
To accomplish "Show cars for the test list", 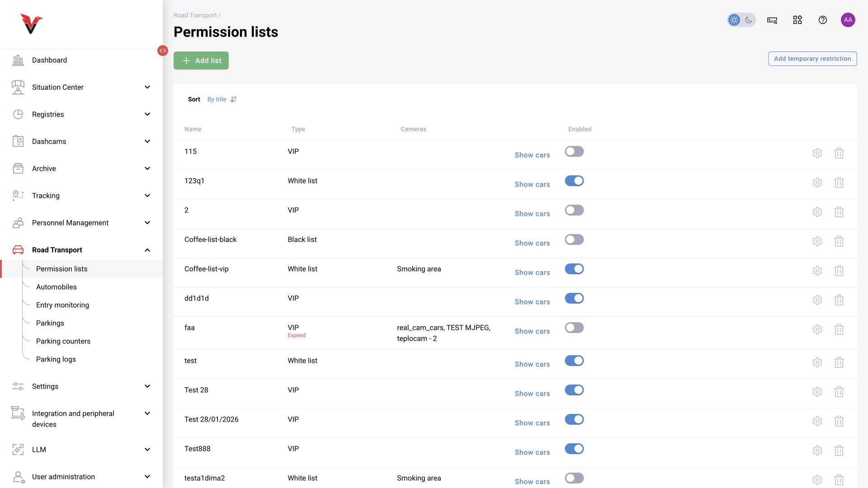I will (x=532, y=364).
